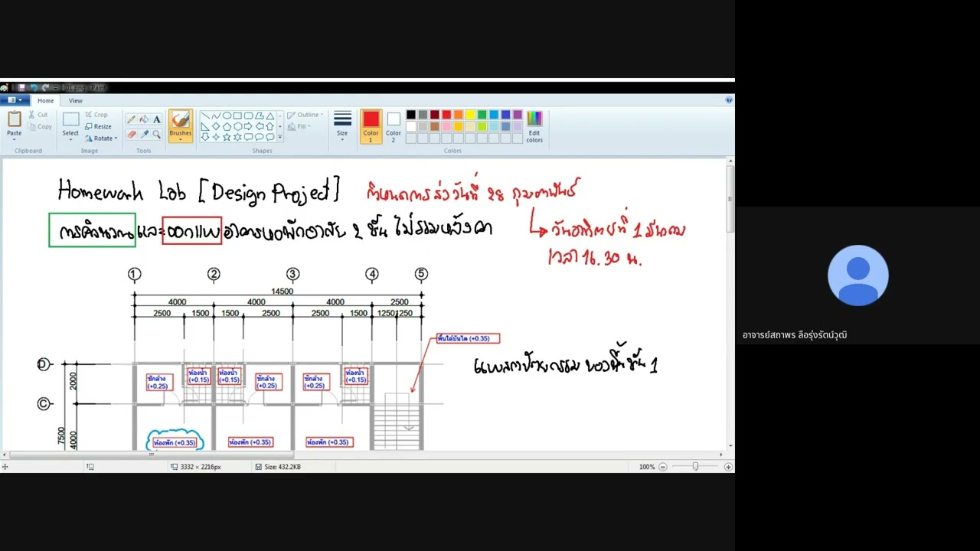Screen dimensions: 980x551
Task: Choose the Oval shape
Action: [227, 116]
